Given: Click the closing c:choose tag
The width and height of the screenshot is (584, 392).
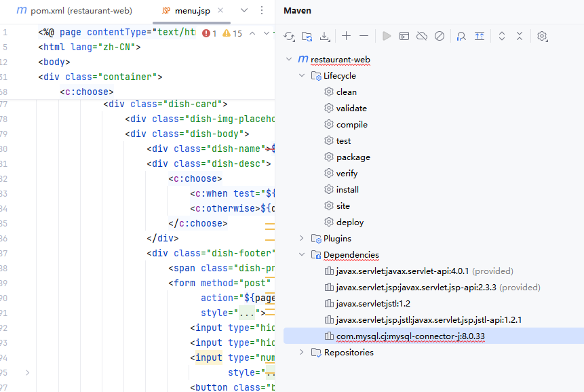Looking at the screenshot, I should [198, 223].
